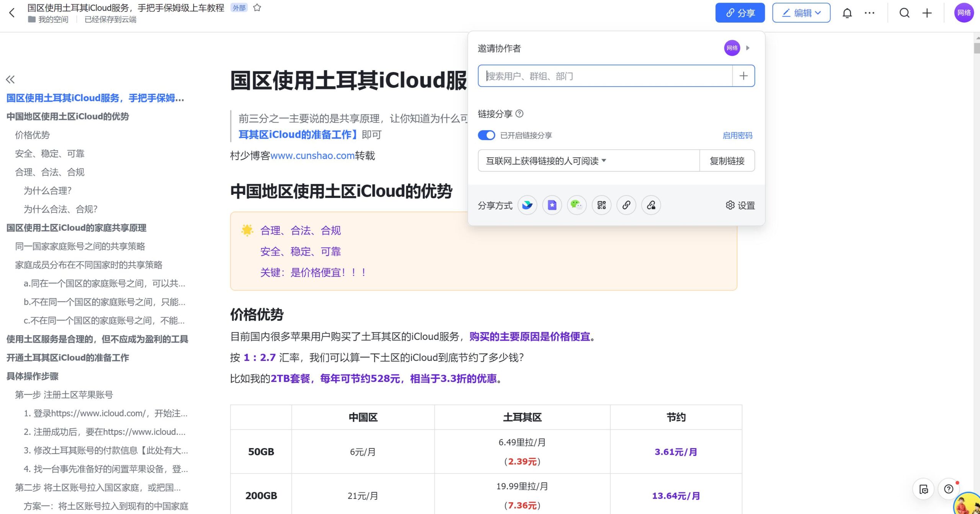
Task: Jump to 使用土区服务是合理的 outline item
Action: pyautogui.click(x=97, y=339)
